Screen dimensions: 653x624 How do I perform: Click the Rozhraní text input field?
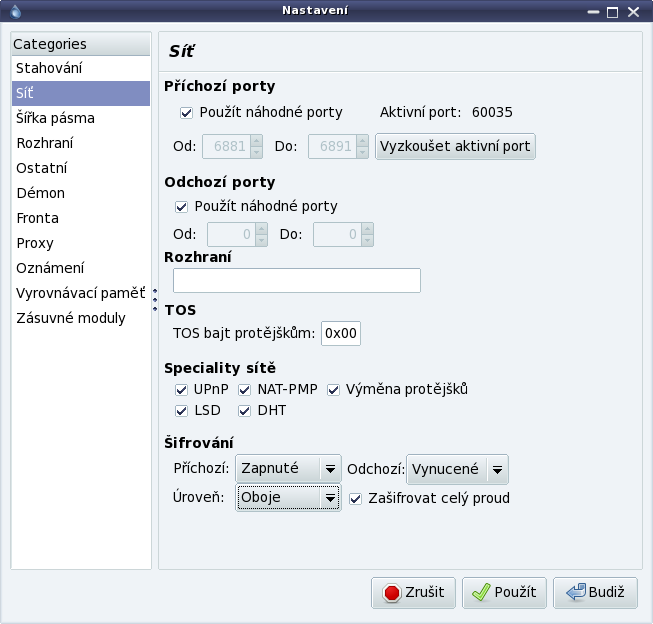[297, 280]
